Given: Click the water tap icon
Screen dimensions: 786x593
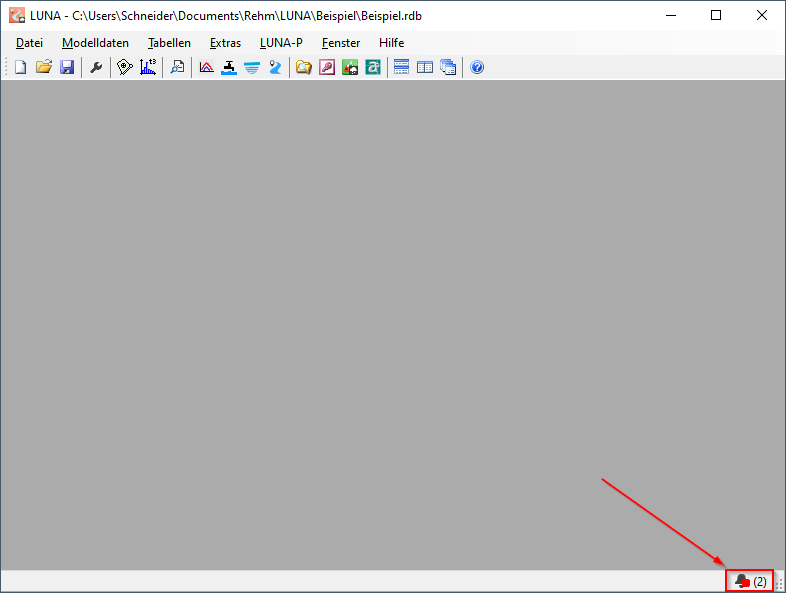Looking at the screenshot, I should coord(229,67).
